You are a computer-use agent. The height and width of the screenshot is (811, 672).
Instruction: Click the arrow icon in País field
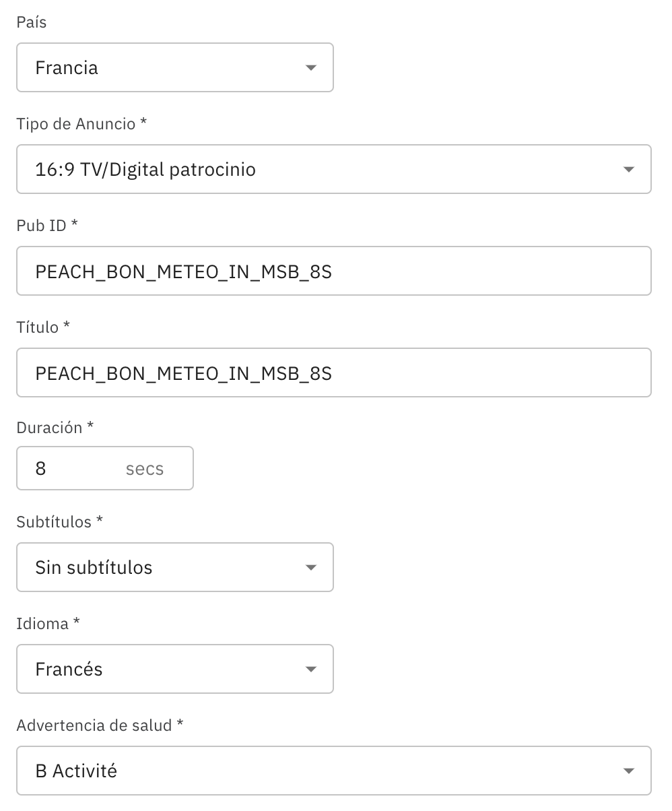(x=310, y=67)
